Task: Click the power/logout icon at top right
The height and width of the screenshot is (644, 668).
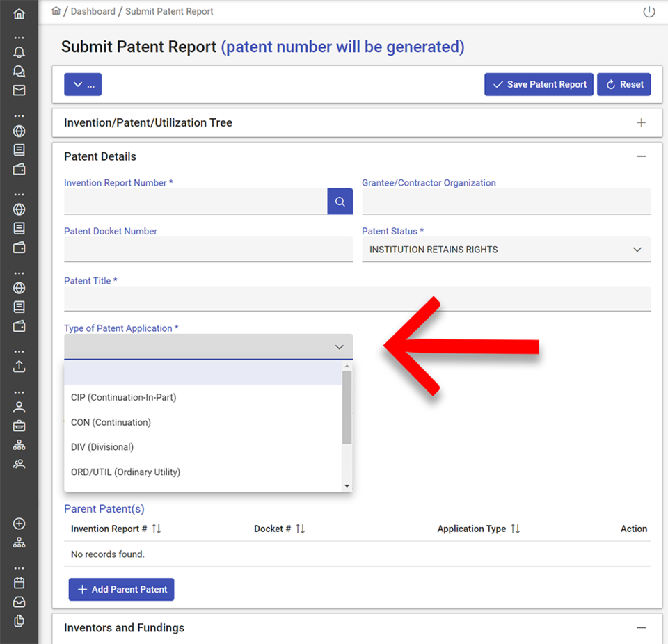Action: coord(649,11)
